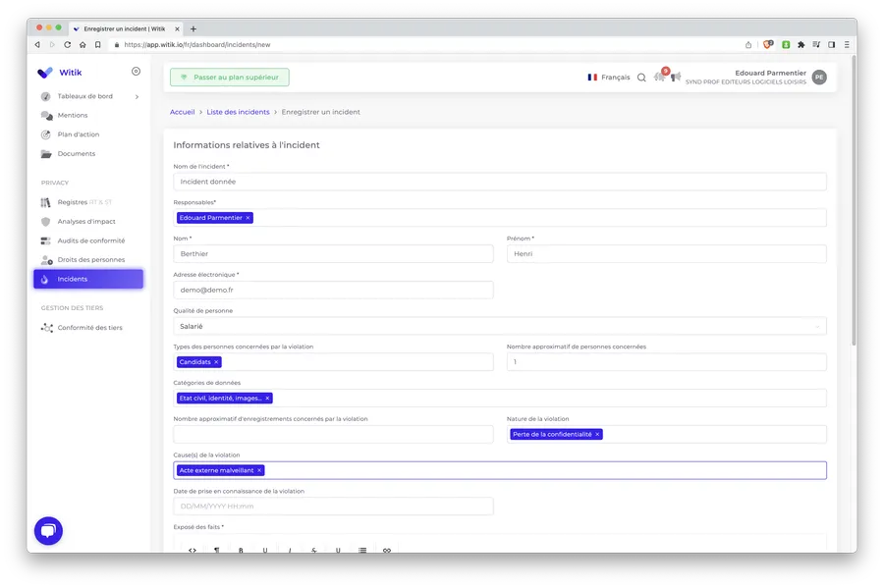Click the Nom de l'incident input field
884x588 pixels.
click(x=500, y=182)
